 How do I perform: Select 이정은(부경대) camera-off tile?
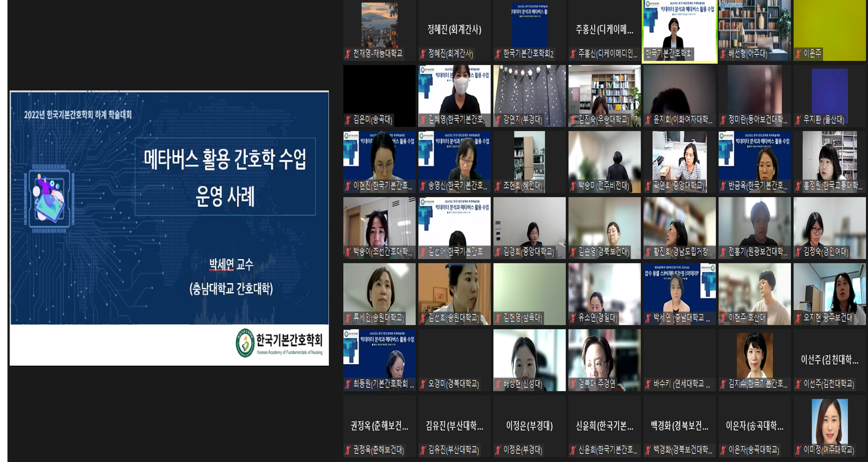529,426
